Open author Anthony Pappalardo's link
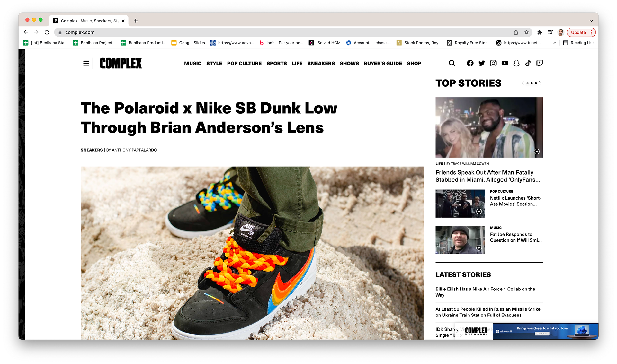The width and height of the screenshot is (617, 364). pos(134,150)
